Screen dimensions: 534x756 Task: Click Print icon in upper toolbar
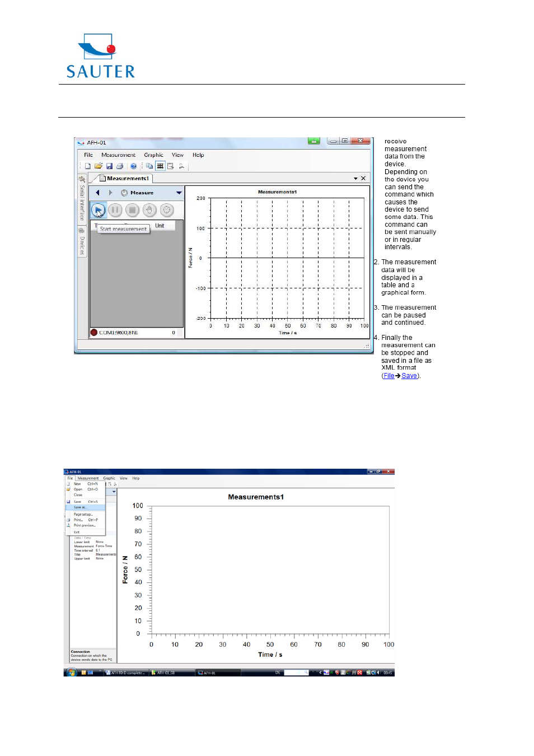coord(120,166)
